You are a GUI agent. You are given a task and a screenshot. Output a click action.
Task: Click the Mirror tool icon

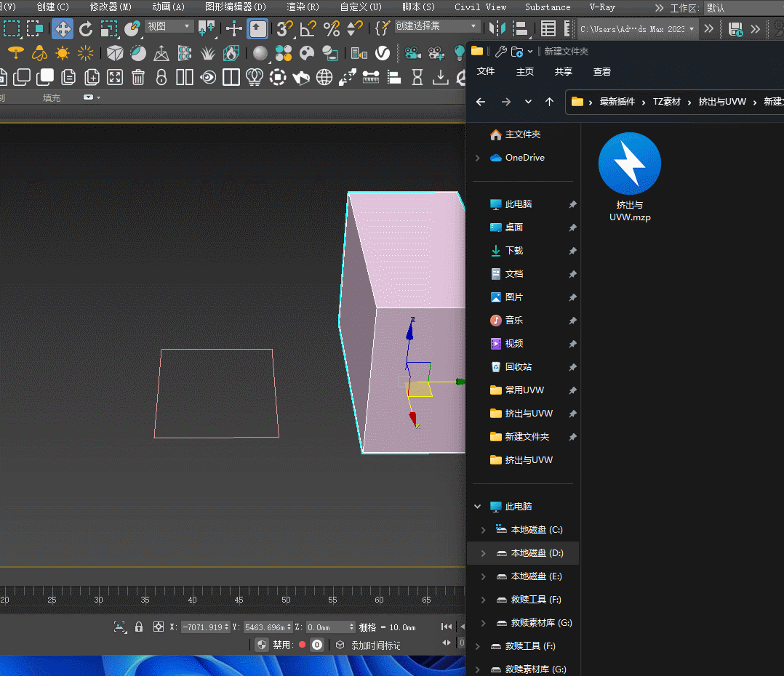(x=497, y=29)
